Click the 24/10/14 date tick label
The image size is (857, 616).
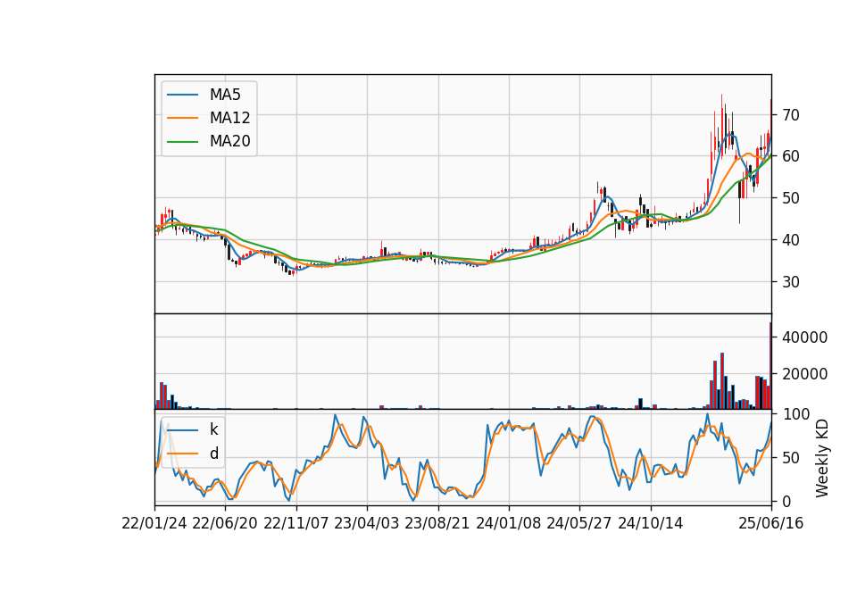pyautogui.click(x=651, y=523)
